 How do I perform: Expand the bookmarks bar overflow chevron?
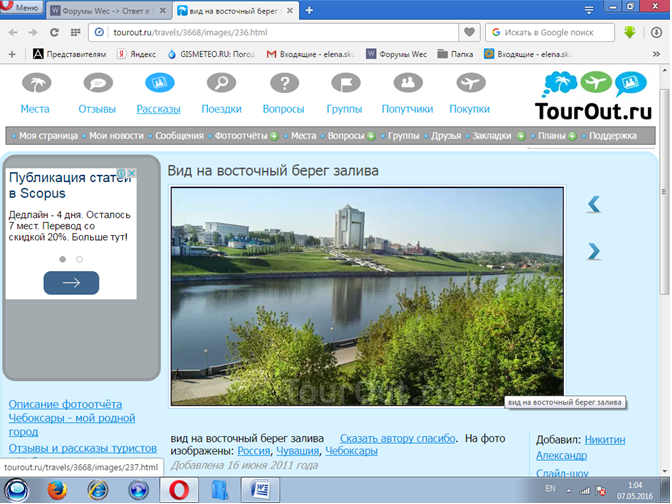[x=656, y=54]
